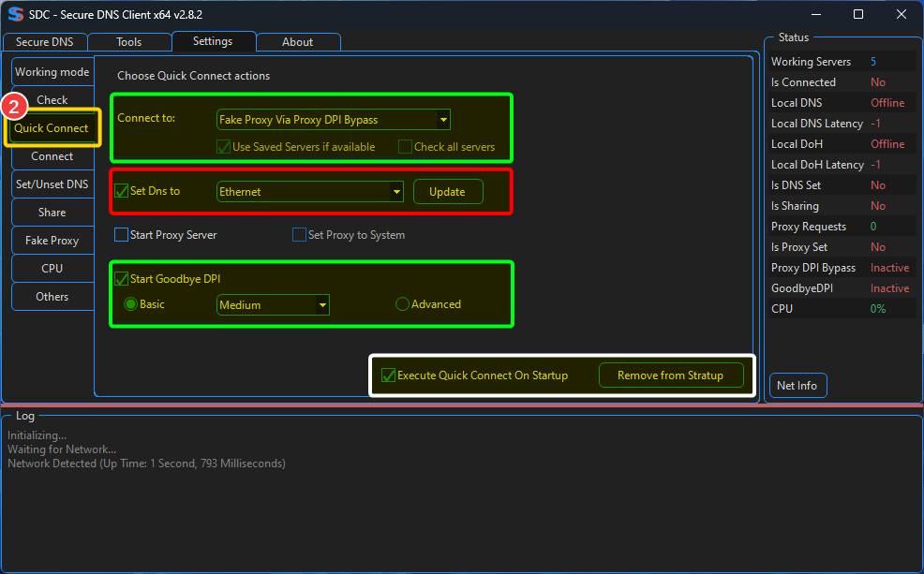Open Connect settings section
Viewport: 924px width, 574px height.
coord(52,156)
